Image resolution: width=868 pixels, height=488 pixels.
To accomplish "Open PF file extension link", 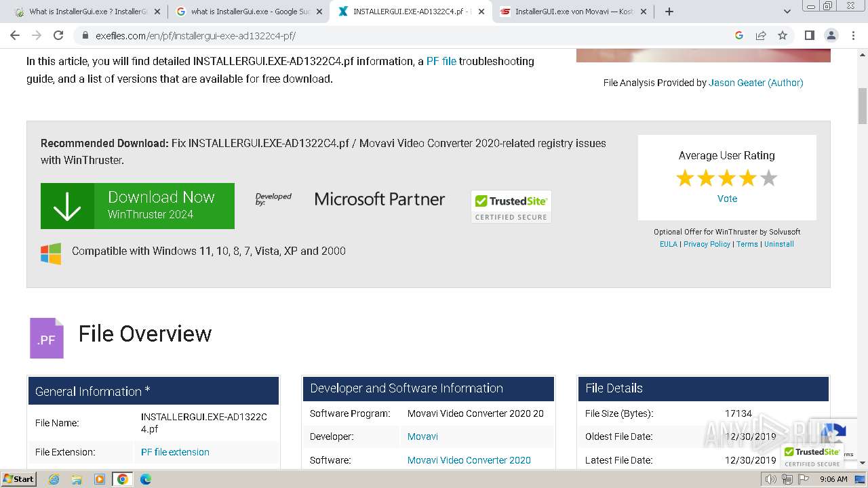I will (x=175, y=452).
